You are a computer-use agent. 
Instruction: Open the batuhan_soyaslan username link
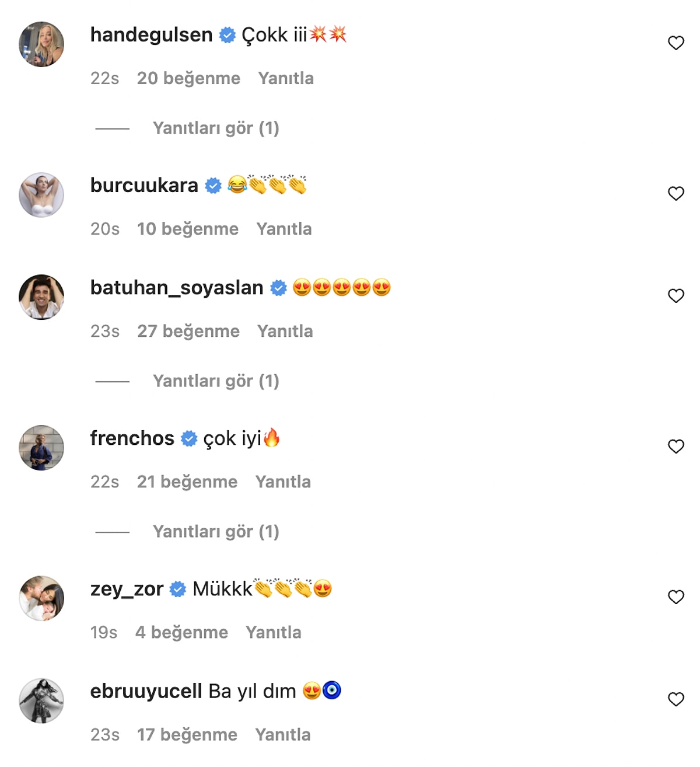tap(177, 288)
